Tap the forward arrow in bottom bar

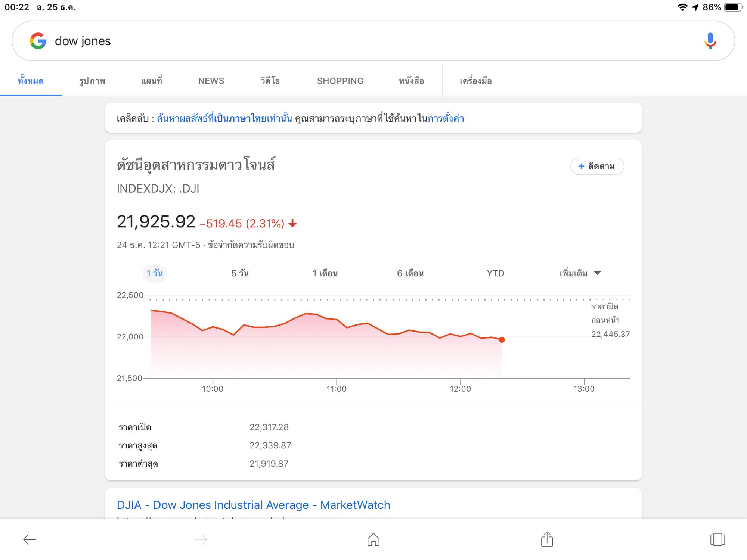(201, 539)
